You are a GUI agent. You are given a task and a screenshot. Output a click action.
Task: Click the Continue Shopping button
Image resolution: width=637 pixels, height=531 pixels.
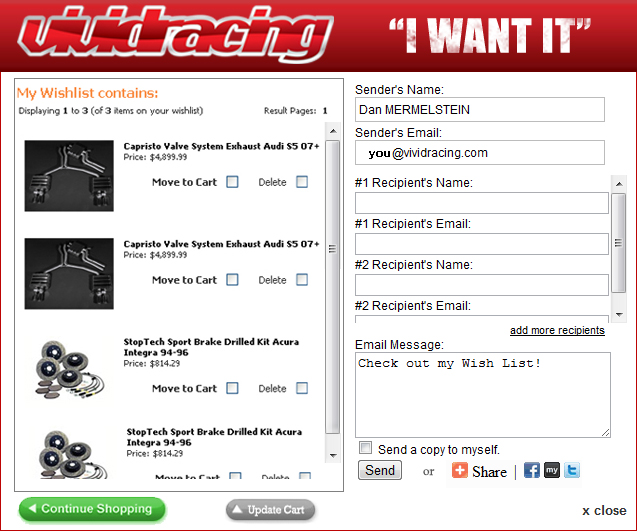92,509
